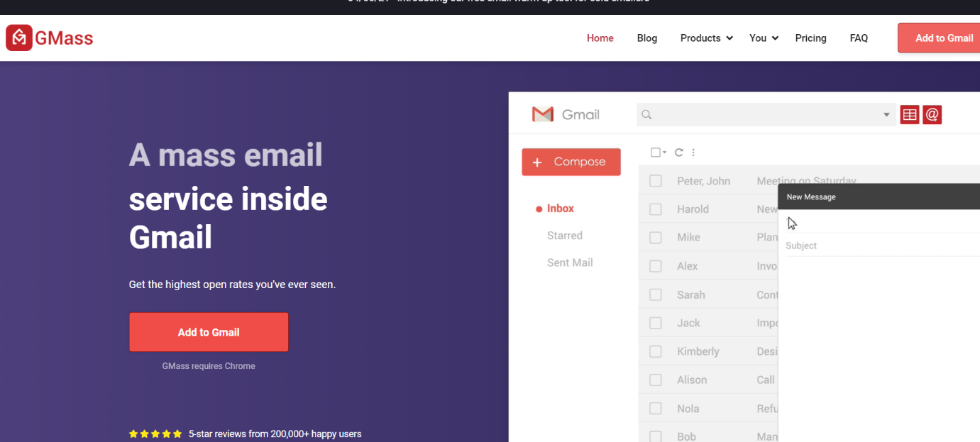Click the five yellow stars rating
The image size is (980, 442).
pos(155,434)
